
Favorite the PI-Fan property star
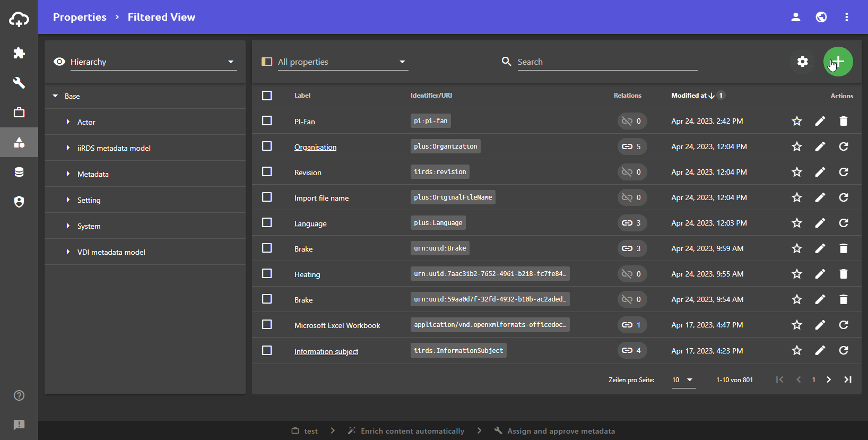[x=797, y=121]
